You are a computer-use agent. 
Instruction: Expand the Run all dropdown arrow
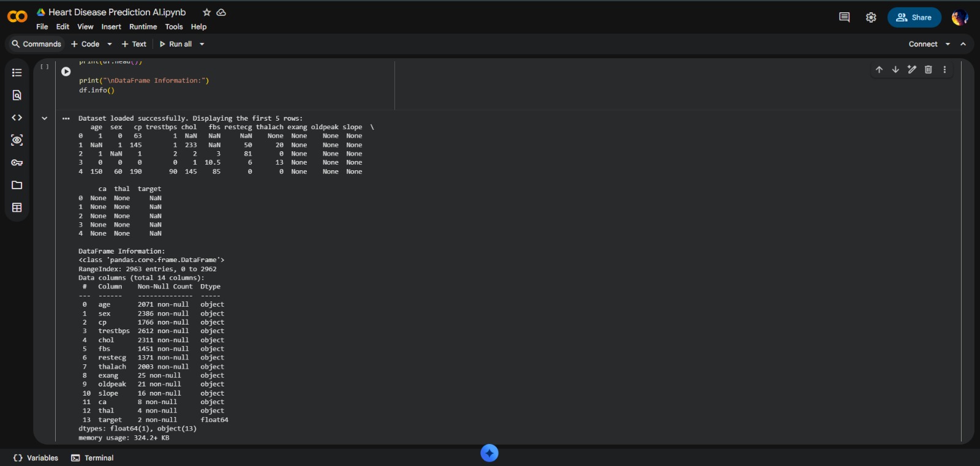pyautogui.click(x=202, y=44)
